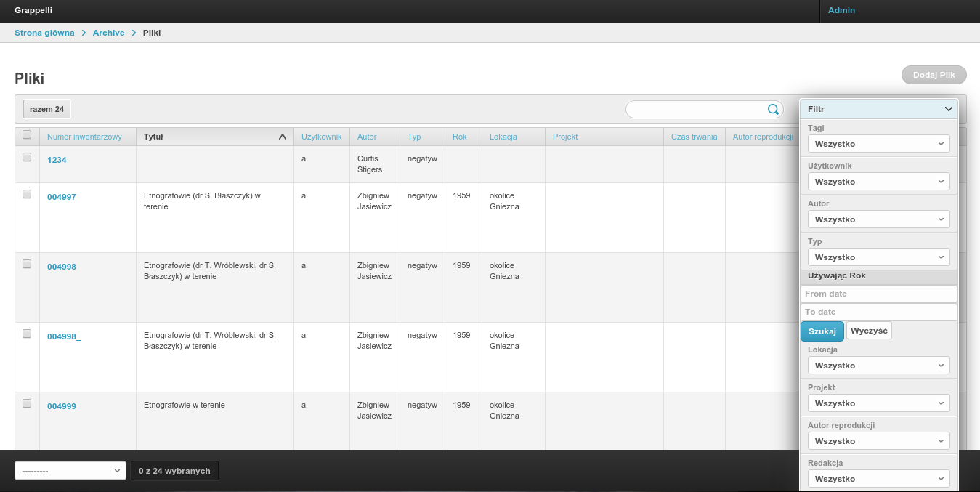Screen dimensions: 980x492
Task: Click the To date field
Action: 879,312
